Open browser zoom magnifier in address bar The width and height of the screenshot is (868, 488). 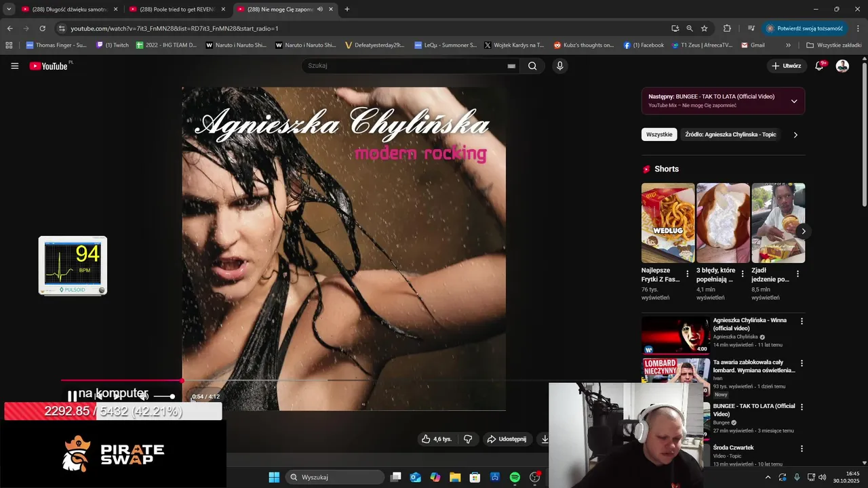[690, 28]
